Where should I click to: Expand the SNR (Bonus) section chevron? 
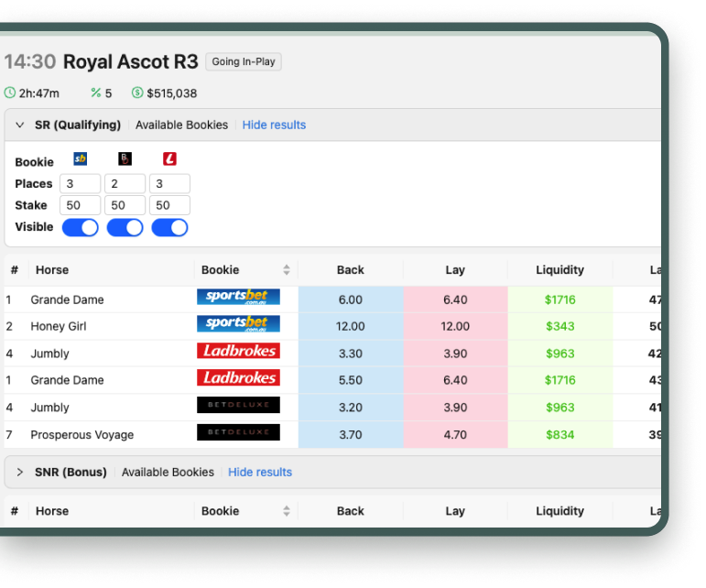pyautogui.click(x=20, y=472)
